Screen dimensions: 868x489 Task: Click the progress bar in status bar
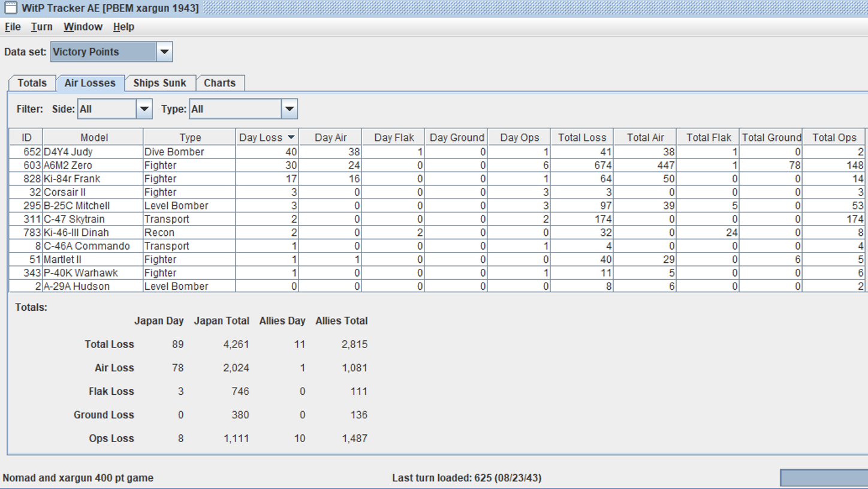[824, 478]
